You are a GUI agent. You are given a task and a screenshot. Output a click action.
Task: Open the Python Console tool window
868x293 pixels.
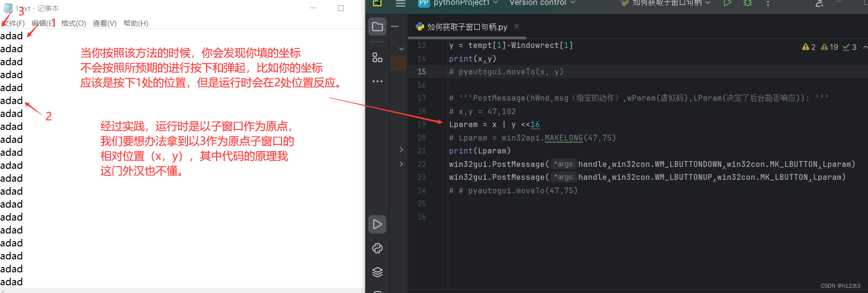[377, 248]
